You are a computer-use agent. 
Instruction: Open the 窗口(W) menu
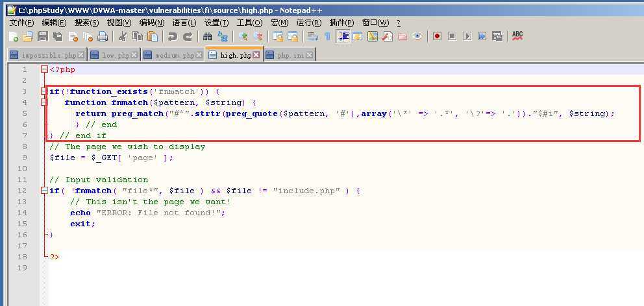click(375, 23)
